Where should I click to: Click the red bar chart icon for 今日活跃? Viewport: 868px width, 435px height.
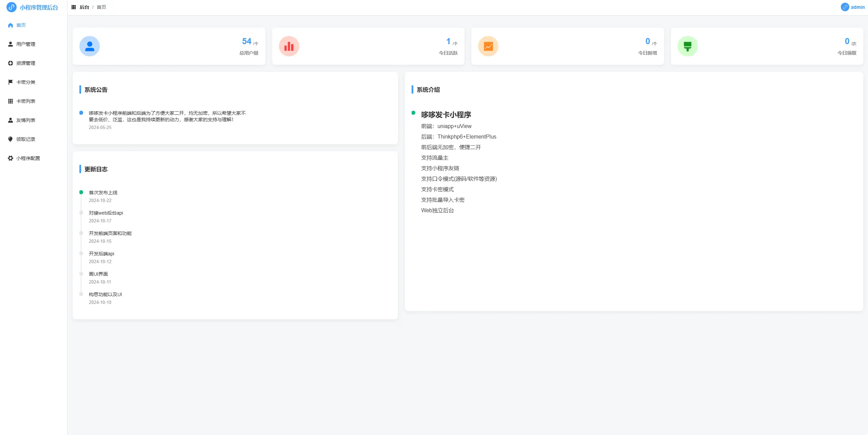click(289, 46)
